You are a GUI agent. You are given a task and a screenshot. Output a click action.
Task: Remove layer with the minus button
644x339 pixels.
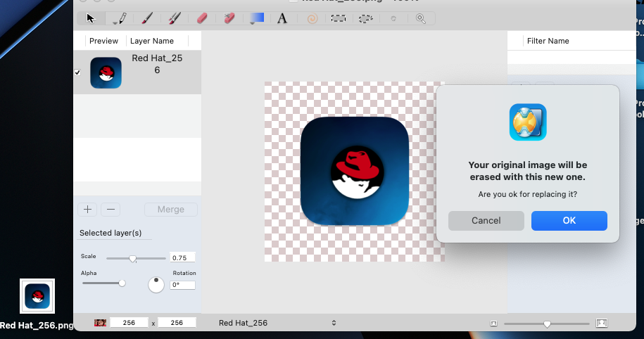click(x=111, y=210)
